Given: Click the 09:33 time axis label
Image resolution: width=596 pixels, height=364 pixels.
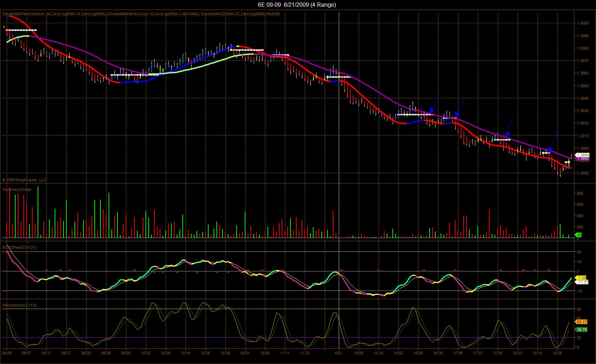Looking at the screenshot, I should pyautogui.click(x=86, y=353).
